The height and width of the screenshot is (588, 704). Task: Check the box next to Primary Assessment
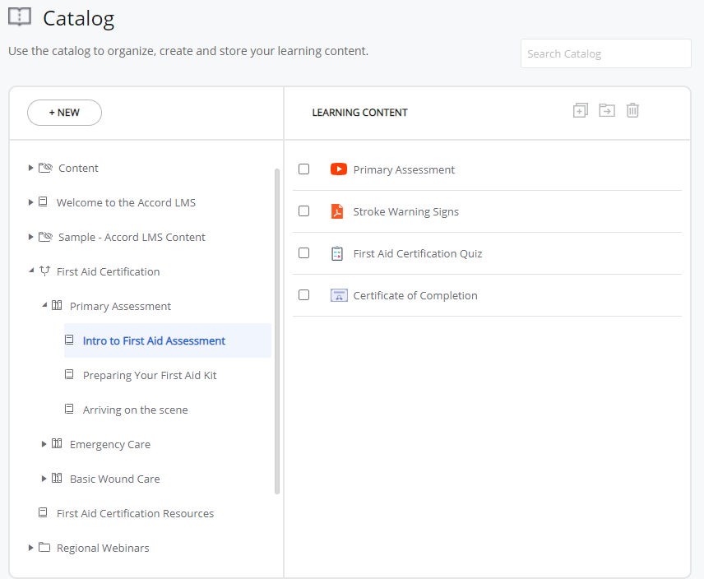click(x=303, y=169)
